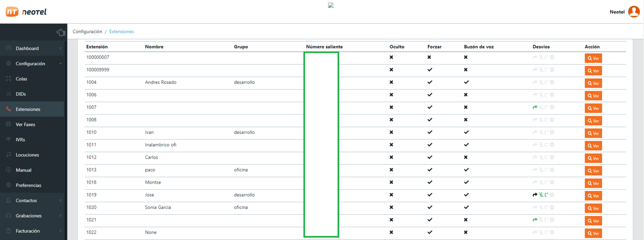Click green forward arrow for extension 1007

tap(535, 107)
